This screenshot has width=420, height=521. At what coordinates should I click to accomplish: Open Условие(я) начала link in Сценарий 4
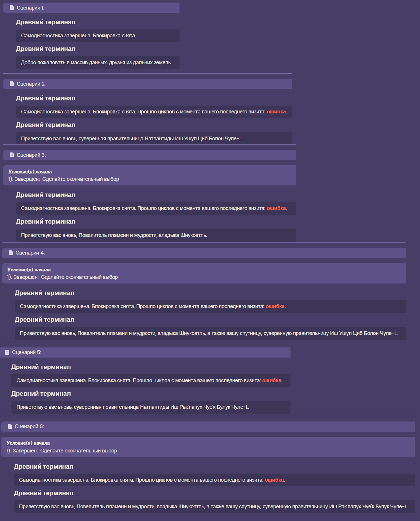29,270
